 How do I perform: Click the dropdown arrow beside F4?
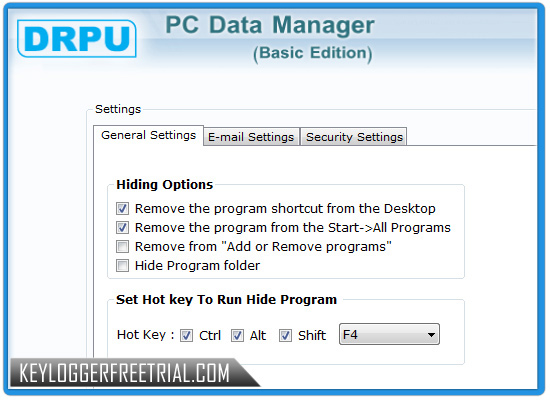click(431, 335)
